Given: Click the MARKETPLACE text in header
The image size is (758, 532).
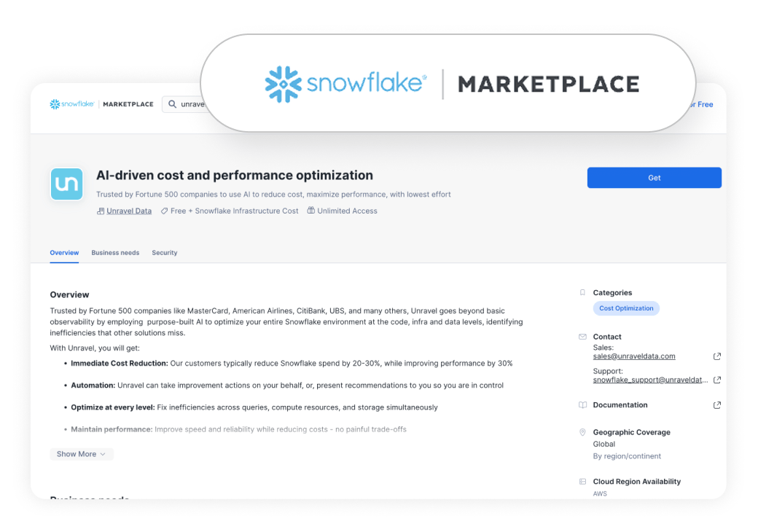Looking at the screenshot, I should pos(128,104).
